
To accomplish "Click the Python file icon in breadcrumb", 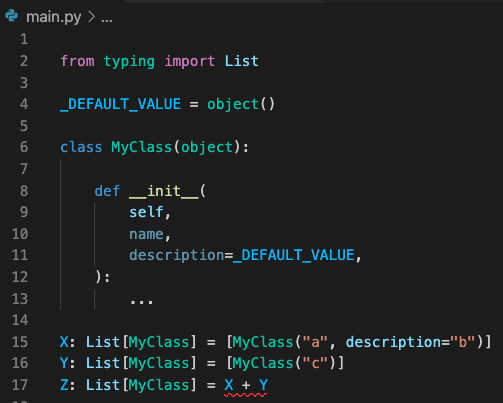I will pyautogui.click(x=12, y=16).
